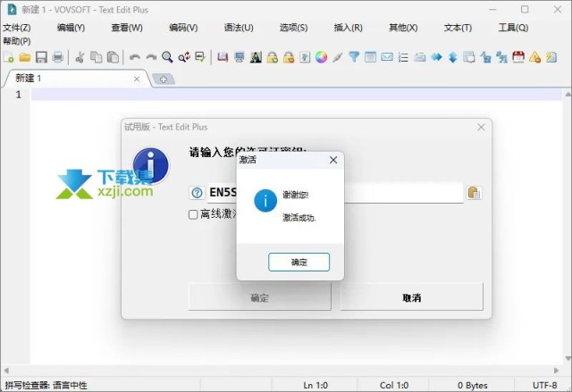Click the blue horizontal double-arrow icon
572x392 pixels.
pos(436,57)
